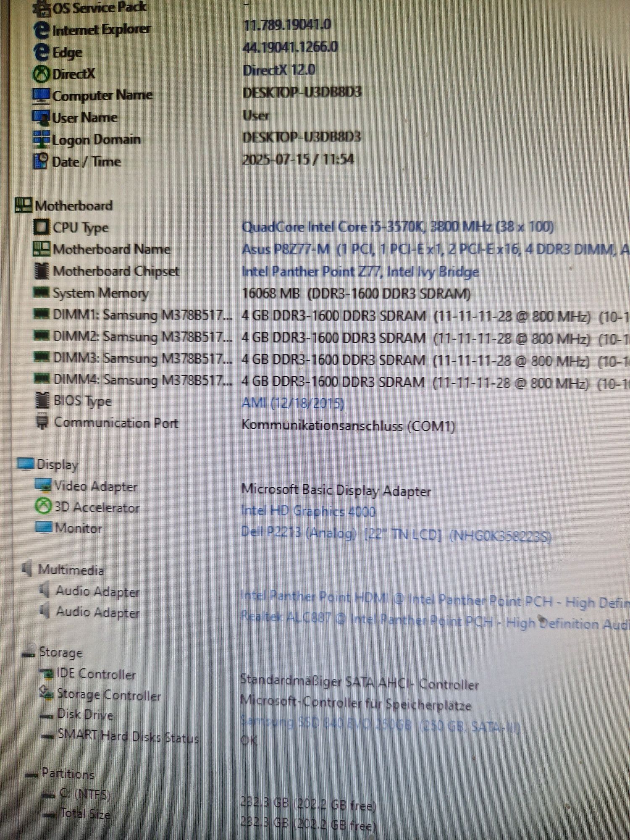
Task: Select the DIMM2: Samsung M378B517 label
Action: click(143, 336)
